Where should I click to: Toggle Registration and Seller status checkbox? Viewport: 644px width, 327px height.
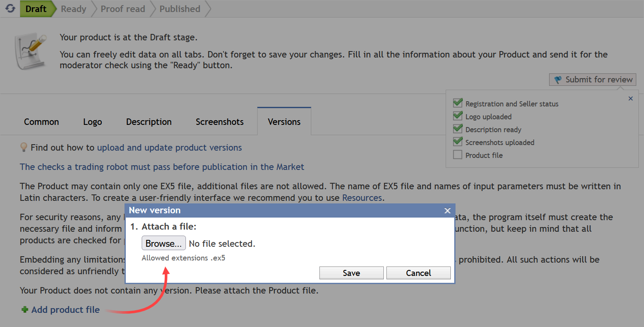pyautogui.click(x=458, y=103)
